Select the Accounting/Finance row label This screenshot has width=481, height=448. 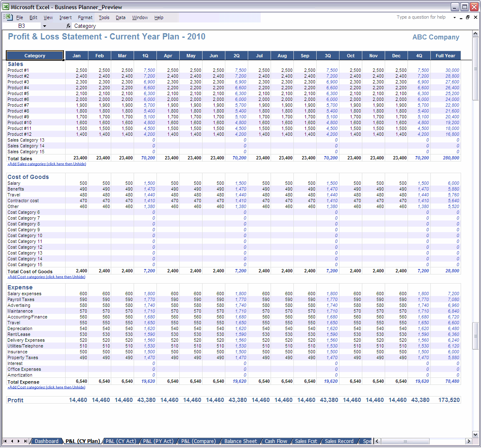[27, 317]
